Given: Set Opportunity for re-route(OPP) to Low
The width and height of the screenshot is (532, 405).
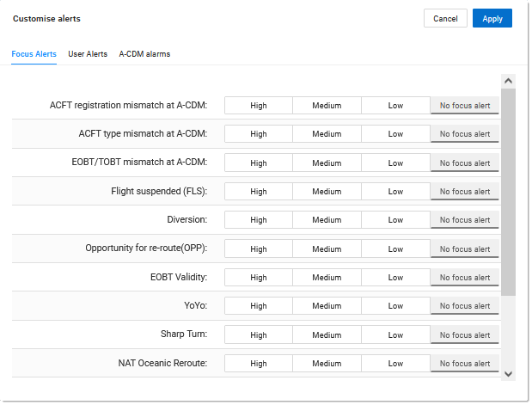Looking at the screenshot, I should click(395, 249).
